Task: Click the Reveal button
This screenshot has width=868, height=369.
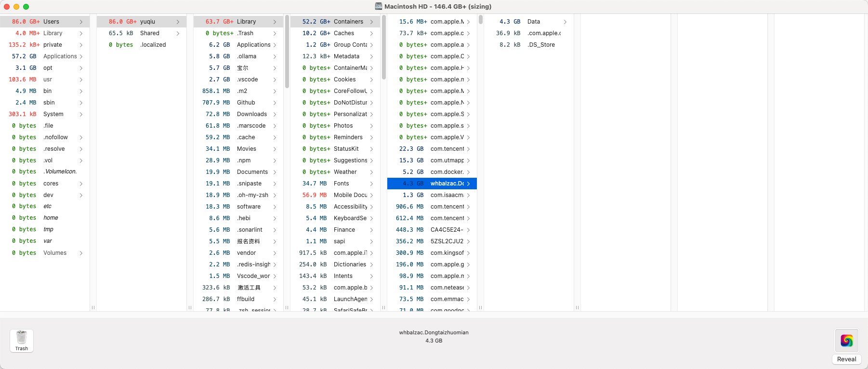Action: click(846, 359)
